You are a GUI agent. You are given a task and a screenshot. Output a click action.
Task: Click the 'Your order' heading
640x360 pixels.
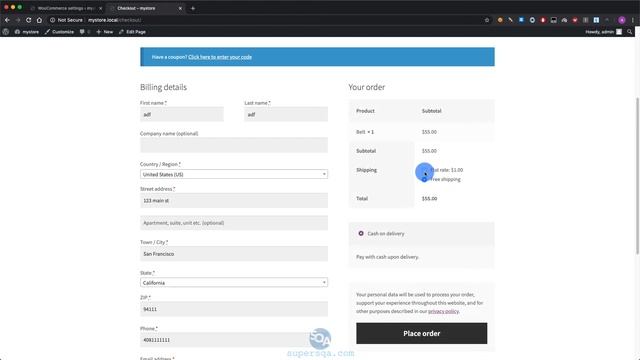[367, 87]
